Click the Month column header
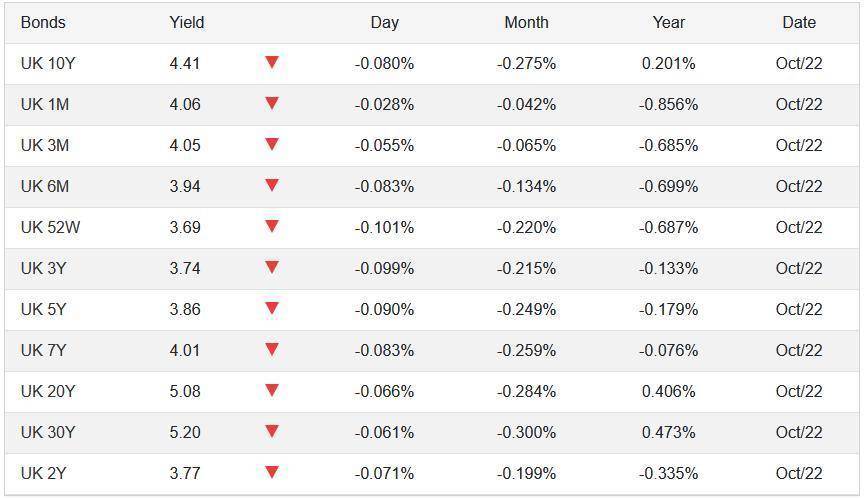 point(526,22)
